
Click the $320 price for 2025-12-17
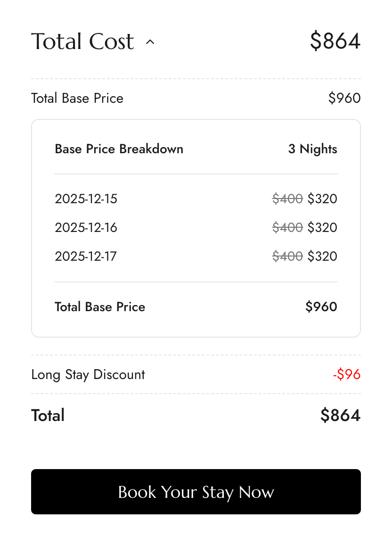pyautogui.click(x=322, y=256)
